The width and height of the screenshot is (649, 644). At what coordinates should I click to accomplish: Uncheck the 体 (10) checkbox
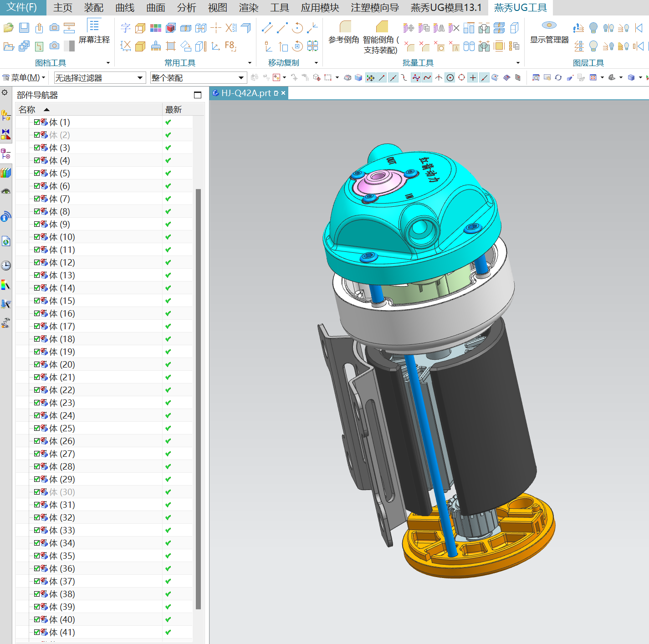(37, 237)
